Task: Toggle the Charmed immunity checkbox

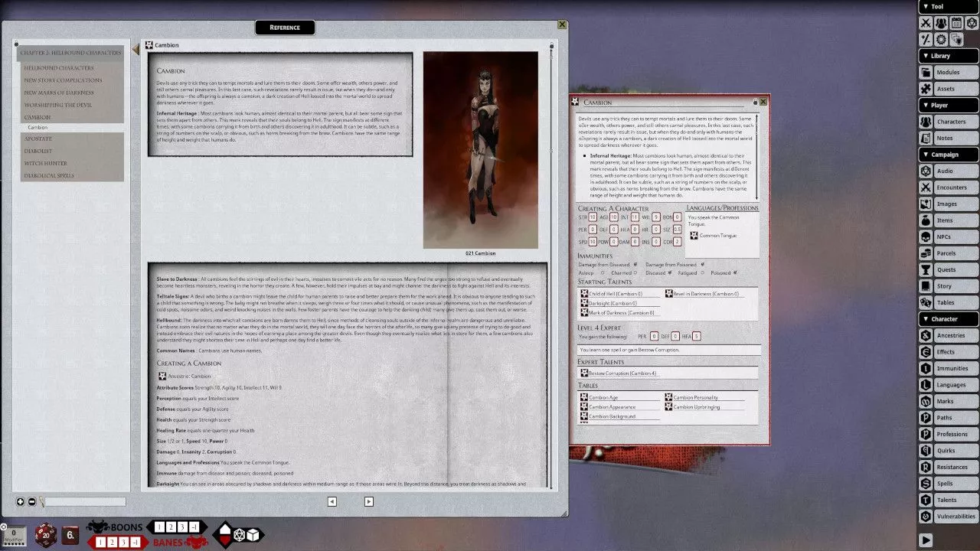Action: click(635, 272)
